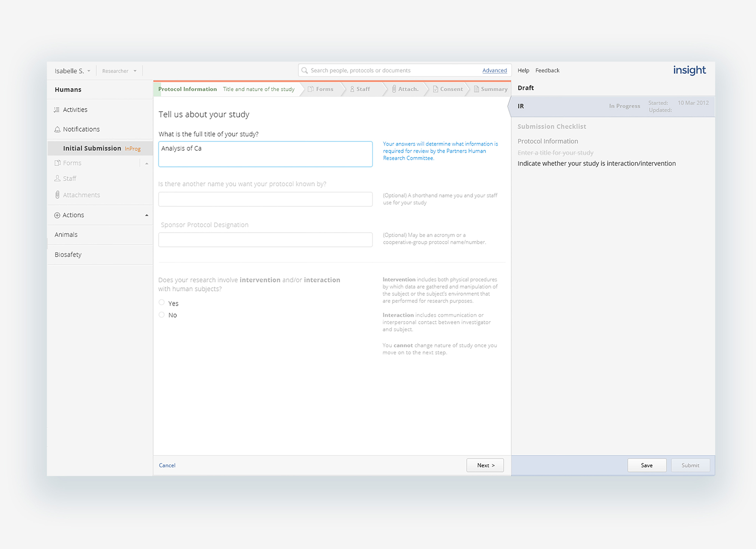Click the Staff person icon in the sidebar
756x549 pixels.
[57, 178]
